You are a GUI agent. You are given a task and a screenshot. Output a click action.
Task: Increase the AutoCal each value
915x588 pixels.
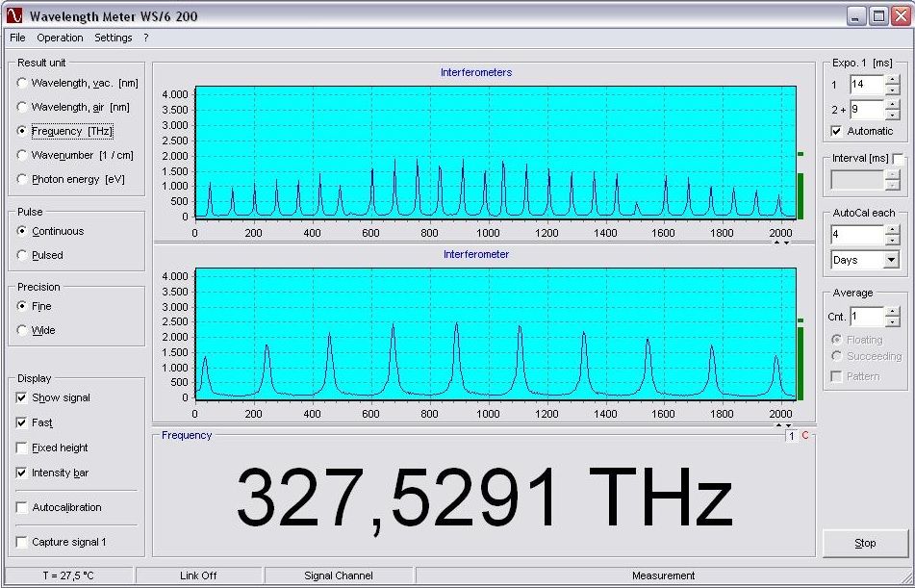[892, 230]
